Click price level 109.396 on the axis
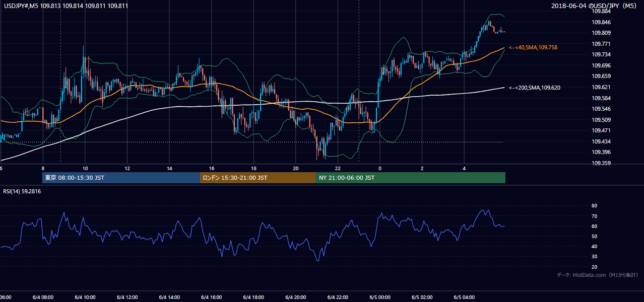The width and height of the screenshot is (644, 302). (601, 152)
